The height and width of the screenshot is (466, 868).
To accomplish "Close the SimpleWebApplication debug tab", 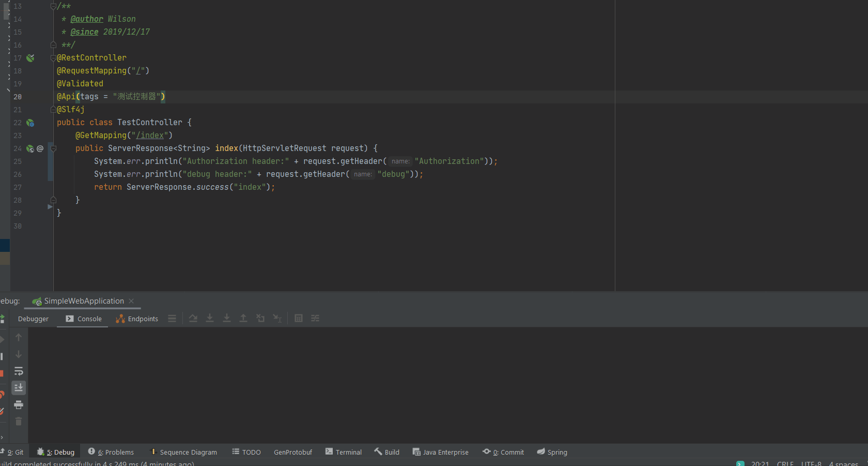I will tap(131, 301).
